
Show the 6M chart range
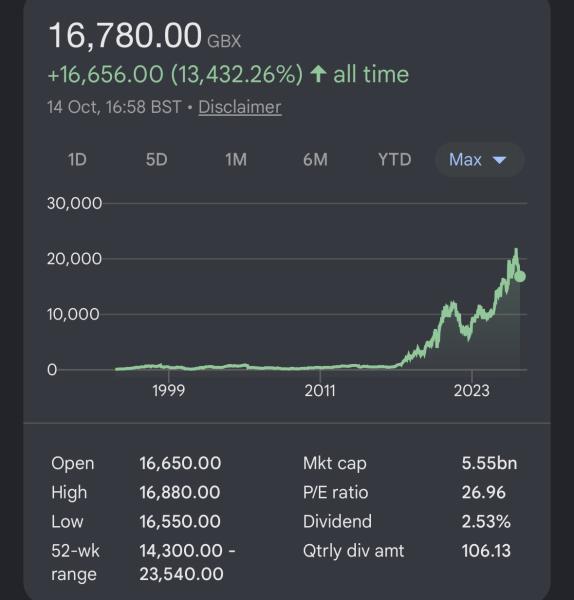[315, 160]
